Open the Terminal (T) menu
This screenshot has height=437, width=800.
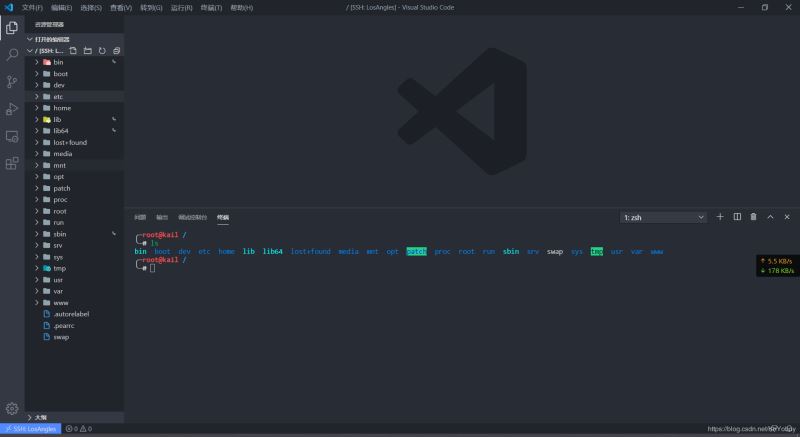(211, 8)
